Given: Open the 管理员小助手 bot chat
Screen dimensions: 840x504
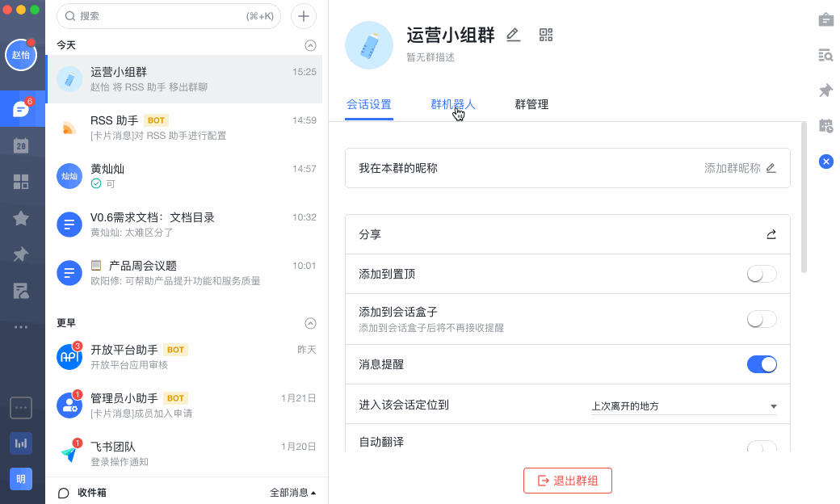Looking at the screenshot, I should tap(185, 405).
